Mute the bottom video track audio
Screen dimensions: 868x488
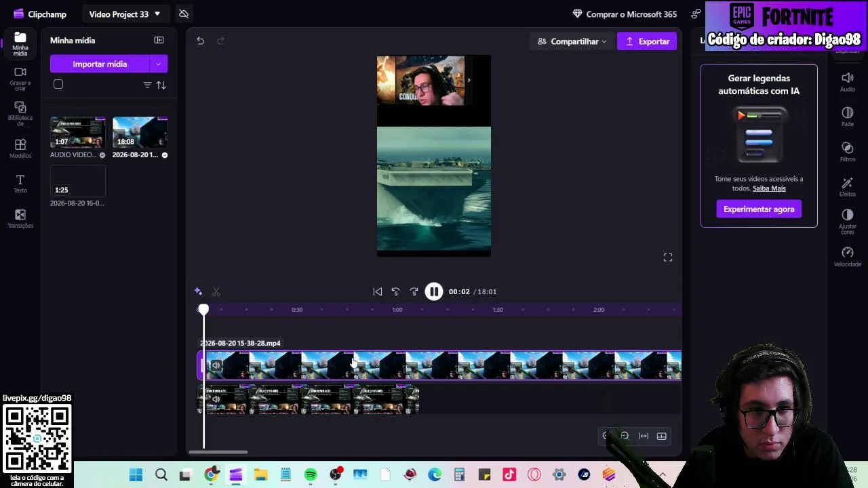point(216,399)
